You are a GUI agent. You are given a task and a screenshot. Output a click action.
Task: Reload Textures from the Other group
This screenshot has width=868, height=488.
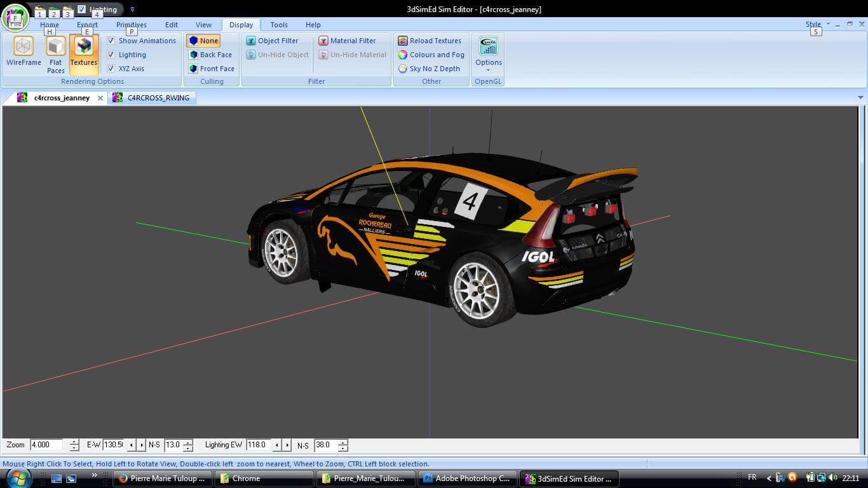[x=430, y=41]
